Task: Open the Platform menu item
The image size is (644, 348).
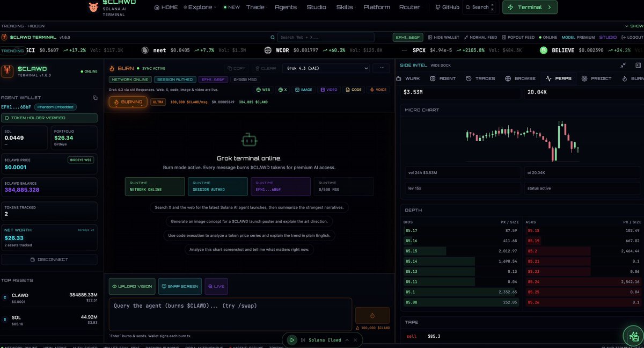Action: [377, 8]
